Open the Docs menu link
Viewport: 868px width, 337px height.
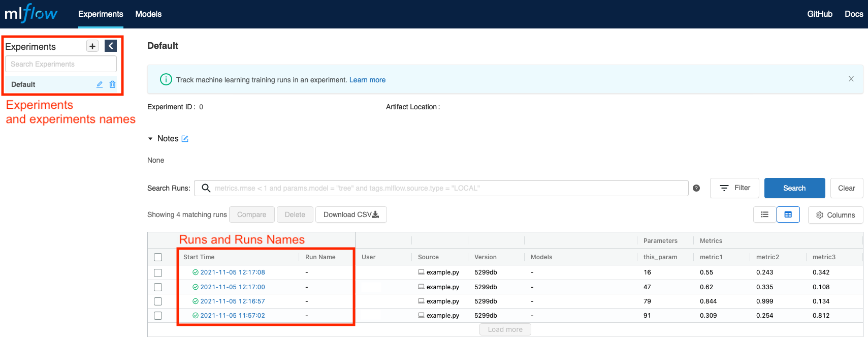click(x=853, y=14)
